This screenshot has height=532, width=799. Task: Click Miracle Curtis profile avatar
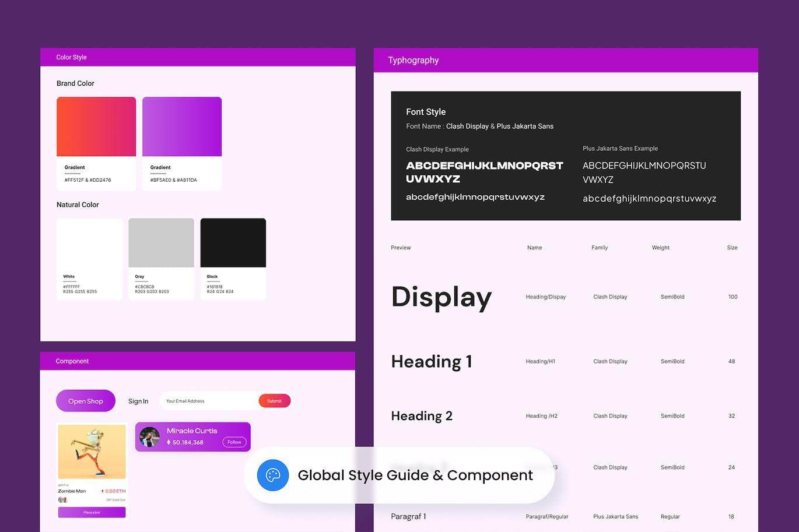pyautogui.click(x=150, y=437)
